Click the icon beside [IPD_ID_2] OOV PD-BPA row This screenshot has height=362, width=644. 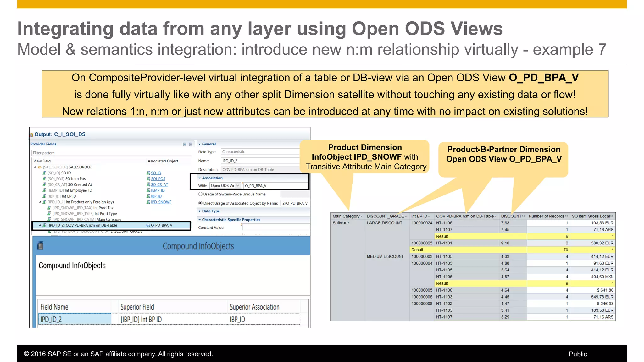44,225
